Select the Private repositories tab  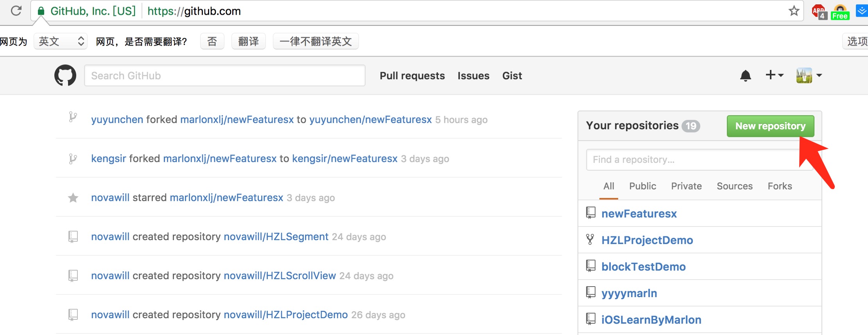point(687,186)
